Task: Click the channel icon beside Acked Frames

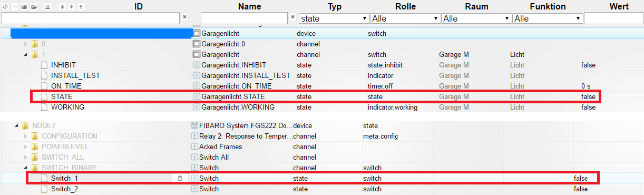Action: pyautogui.click(x=194, y=147)
